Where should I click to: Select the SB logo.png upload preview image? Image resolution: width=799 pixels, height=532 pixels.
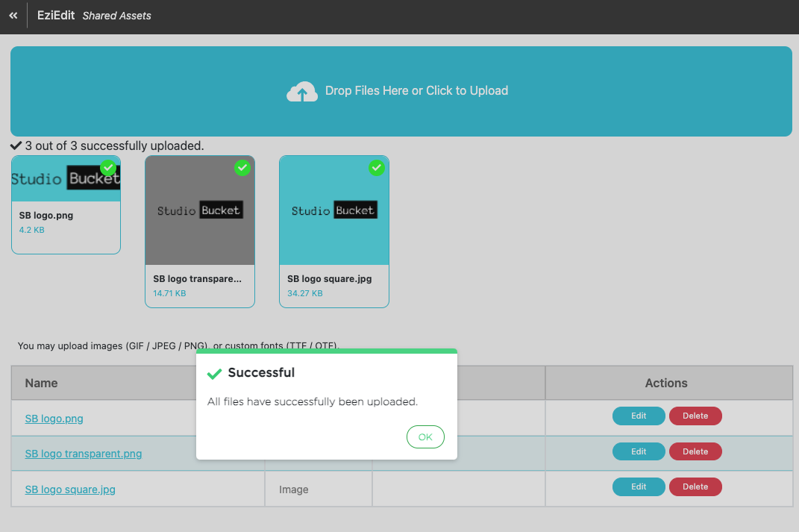(66, 178)
